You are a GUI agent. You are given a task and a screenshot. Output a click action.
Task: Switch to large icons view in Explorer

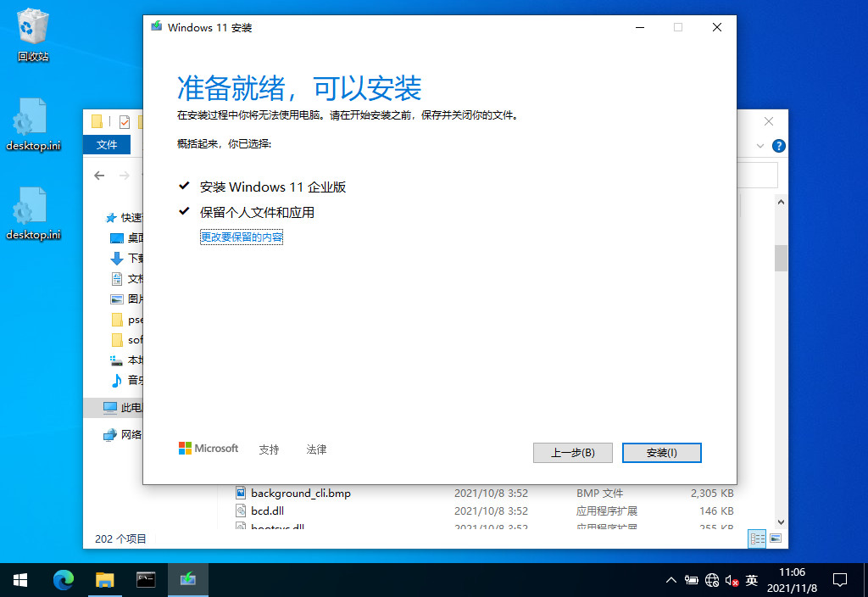(776, 538)
